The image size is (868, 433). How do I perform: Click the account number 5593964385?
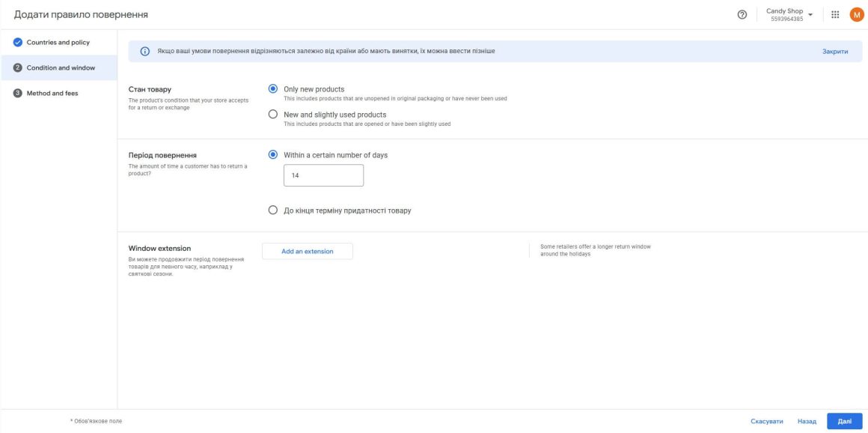pyautogui.click(x=786, y=19)
